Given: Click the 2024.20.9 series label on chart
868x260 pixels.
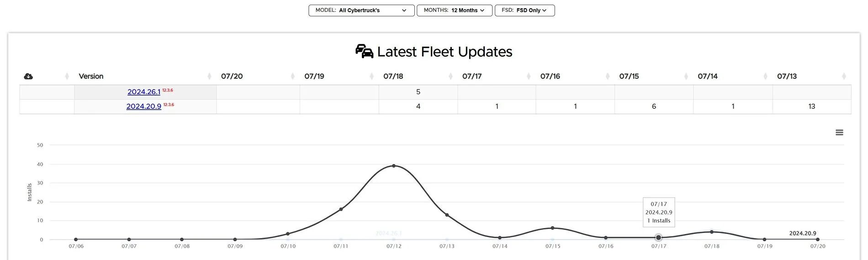Looking at the screenshot, I should pyautogui.click(x=803, y=233).
